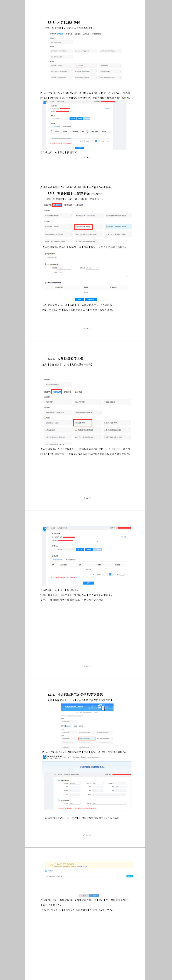Image resolution: width=172 pixels, height=980 pixels.
Task: Click the page number "第 22 页"
Action: pyautogui.click(x=87, y=328)
